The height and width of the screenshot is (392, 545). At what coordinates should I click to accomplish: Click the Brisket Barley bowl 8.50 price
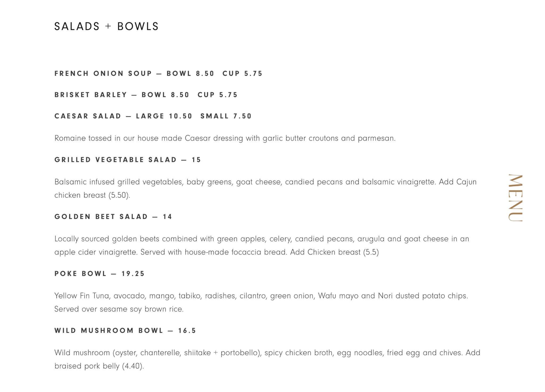click(x=165, y=95)
